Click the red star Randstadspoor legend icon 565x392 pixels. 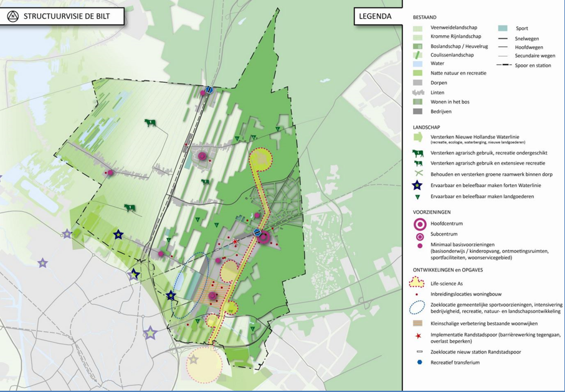[418, 336]
